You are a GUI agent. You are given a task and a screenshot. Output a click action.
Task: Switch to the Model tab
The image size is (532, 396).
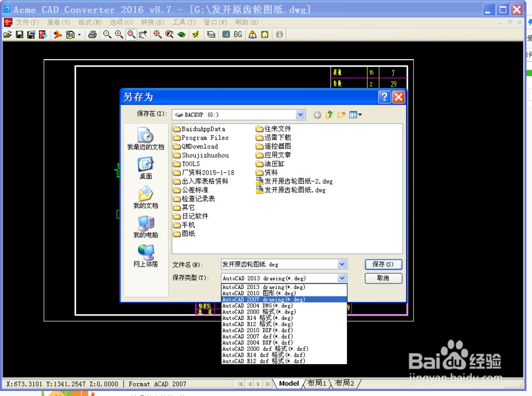(x=289, y=383)
